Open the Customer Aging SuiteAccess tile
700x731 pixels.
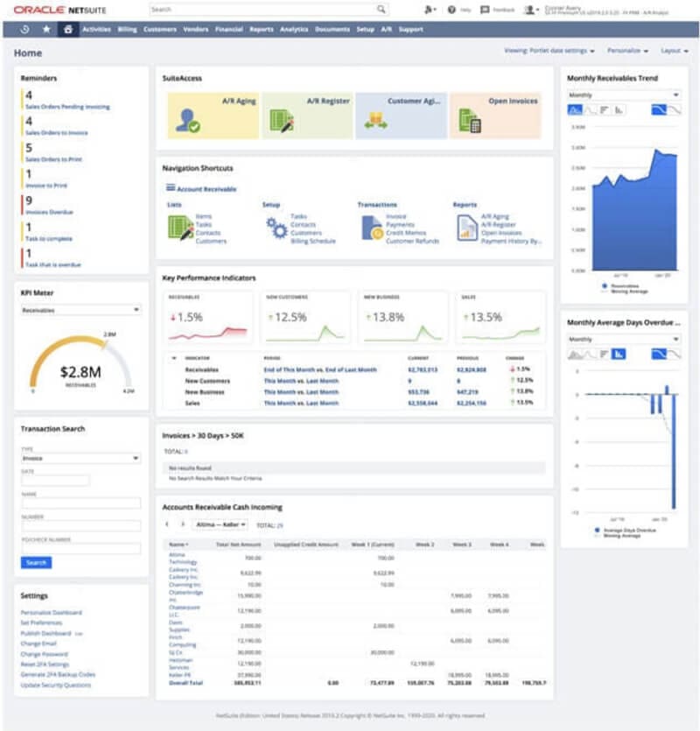pos(402,116)
